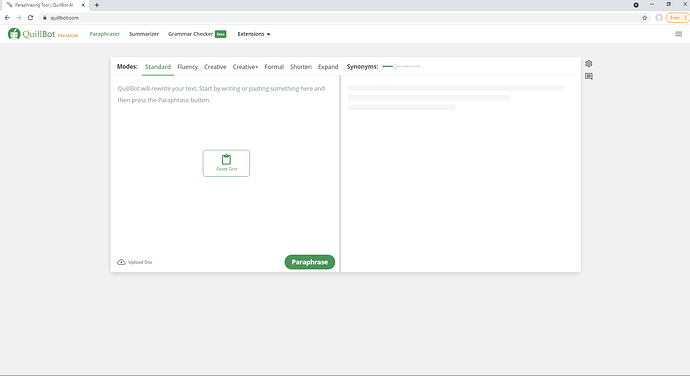Bookmark this page with the star icon
Viewport: 690px width, 376px height.
[x=645, y=18]
